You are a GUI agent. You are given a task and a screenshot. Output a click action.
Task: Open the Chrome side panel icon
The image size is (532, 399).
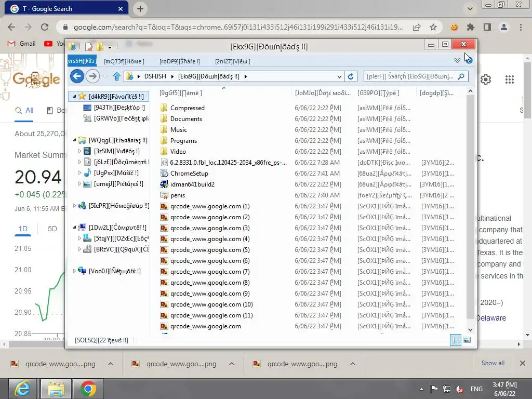pos(487,27)
